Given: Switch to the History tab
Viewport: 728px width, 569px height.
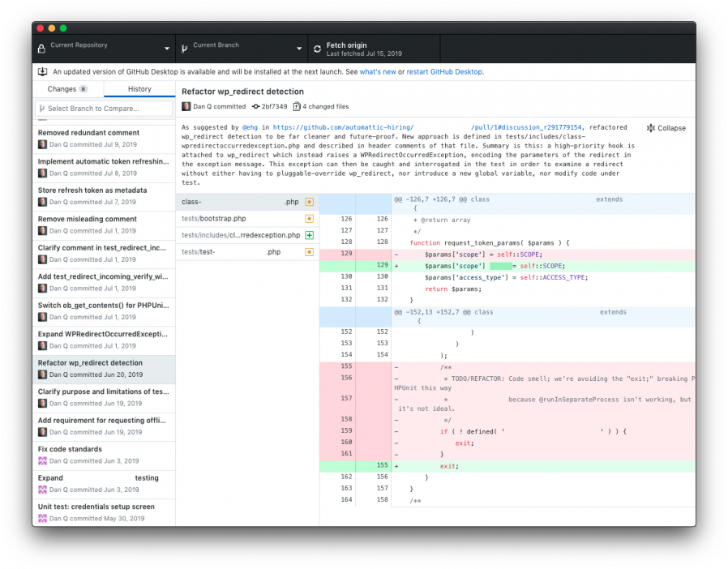Looking at the screenshot, I should click(x=139, y=89).
